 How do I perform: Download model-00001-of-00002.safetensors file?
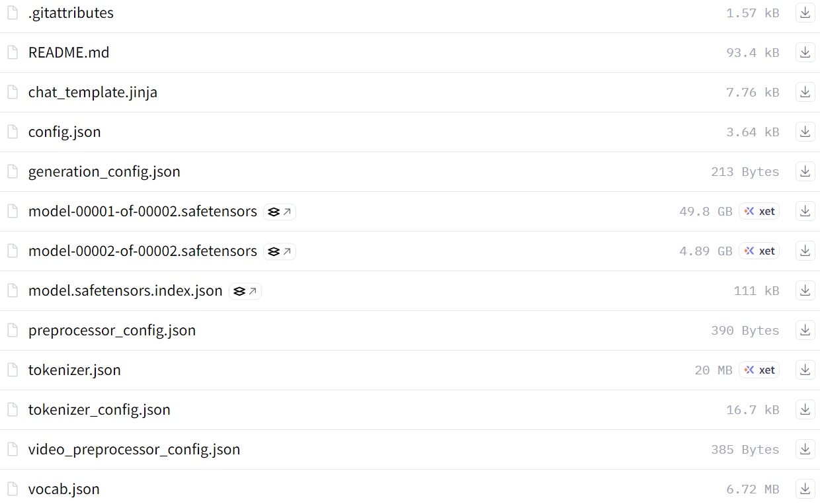(805, 211)
